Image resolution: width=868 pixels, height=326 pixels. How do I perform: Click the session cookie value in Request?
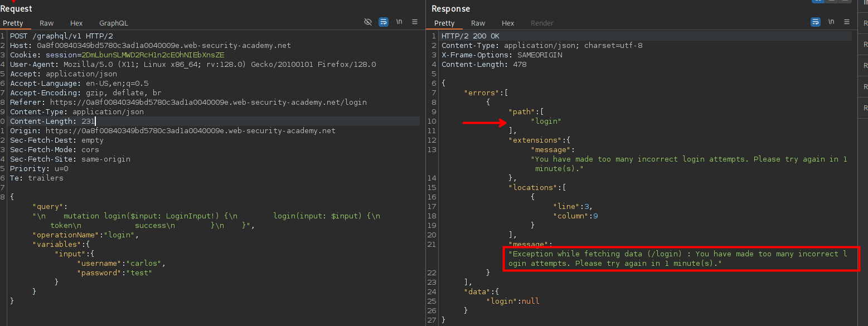pyautogui.click(x=153, y=55)
